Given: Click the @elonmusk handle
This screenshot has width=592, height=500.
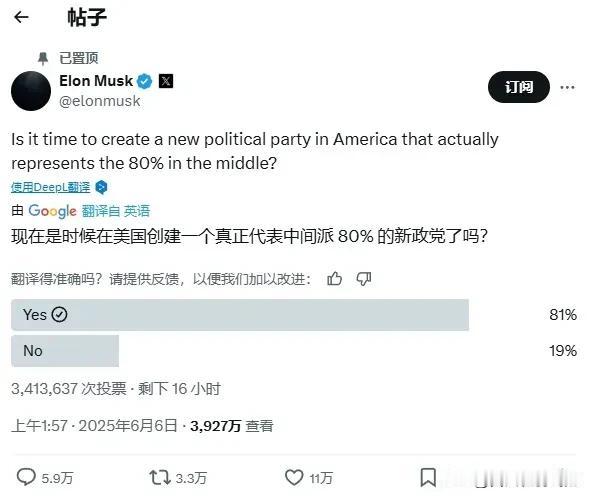Looking at the screenshot, I should (100, 101).
